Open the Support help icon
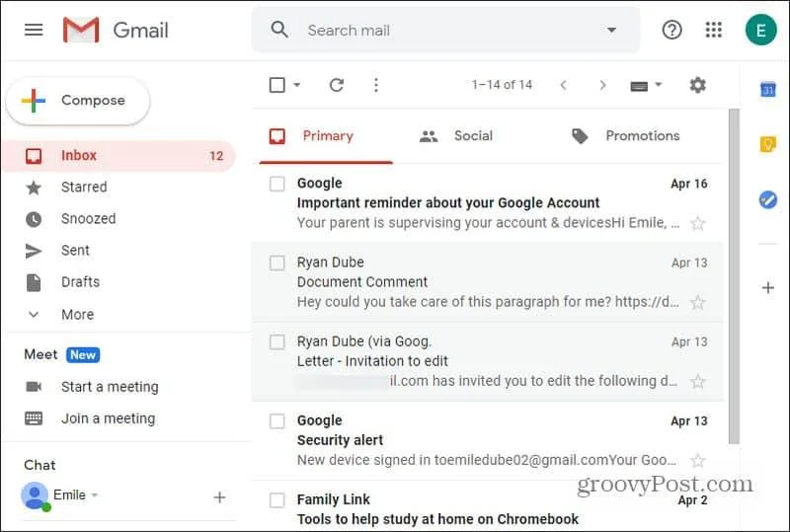The image size is (790, 532). point(671,30)
